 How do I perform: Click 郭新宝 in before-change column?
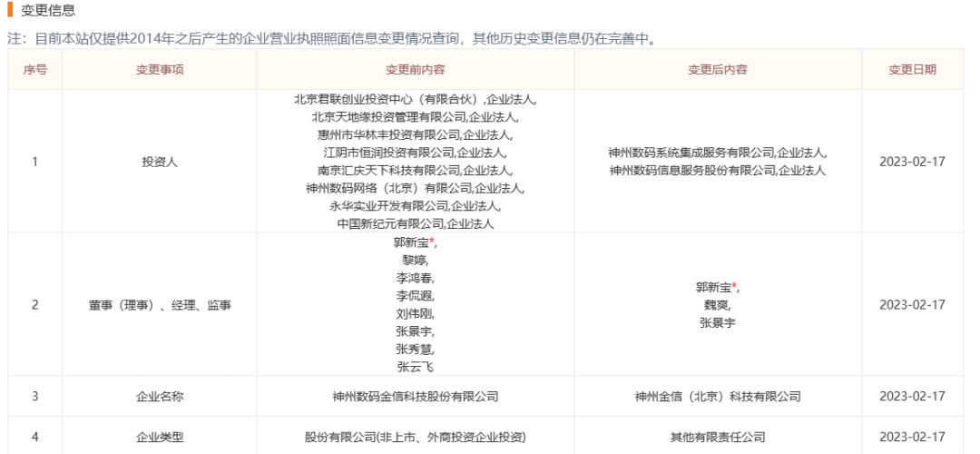click(x=413, y=242)
